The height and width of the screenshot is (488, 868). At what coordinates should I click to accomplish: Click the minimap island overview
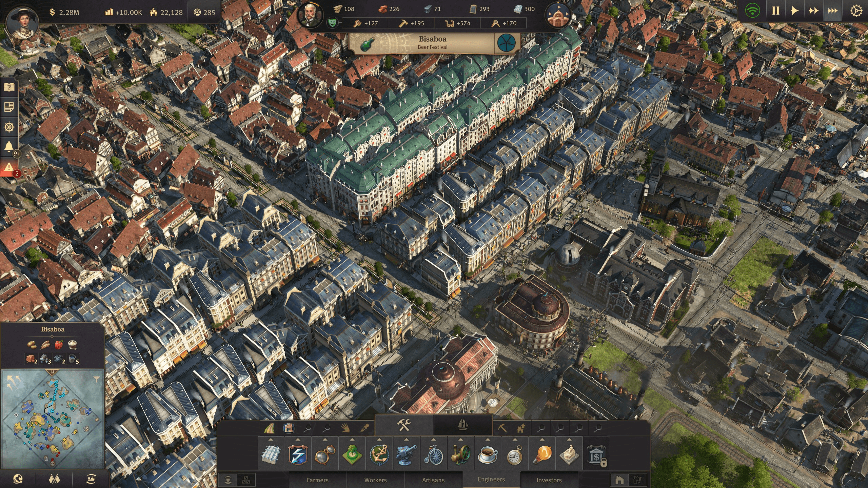click(52, 419)
